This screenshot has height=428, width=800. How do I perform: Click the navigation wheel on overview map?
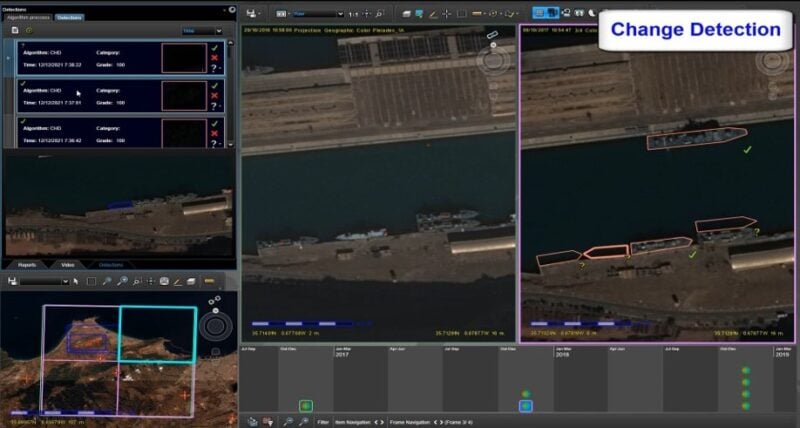pos(213,327)
